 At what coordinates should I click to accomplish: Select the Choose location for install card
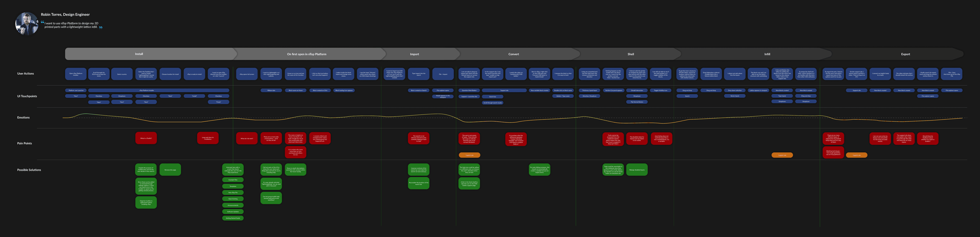(x=170, y=74)
